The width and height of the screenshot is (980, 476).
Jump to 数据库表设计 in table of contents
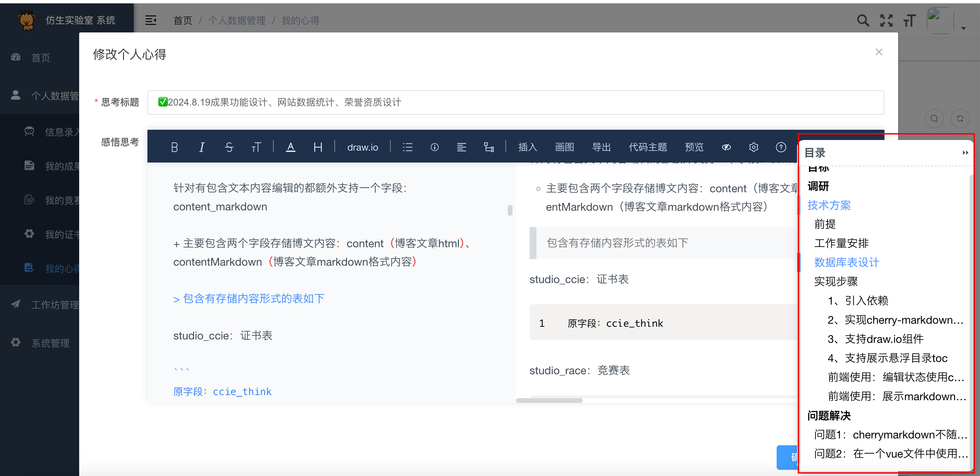[847, 262]
